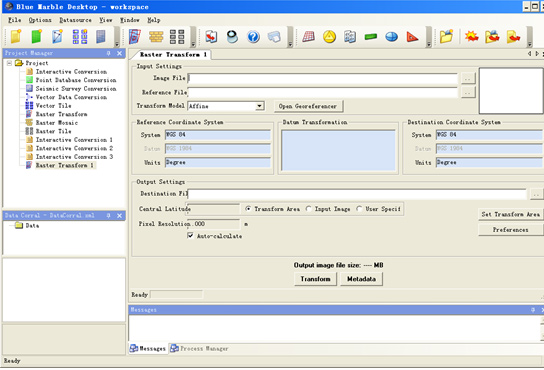Click the yellow circle with triangle icon

tap(329, 36)
